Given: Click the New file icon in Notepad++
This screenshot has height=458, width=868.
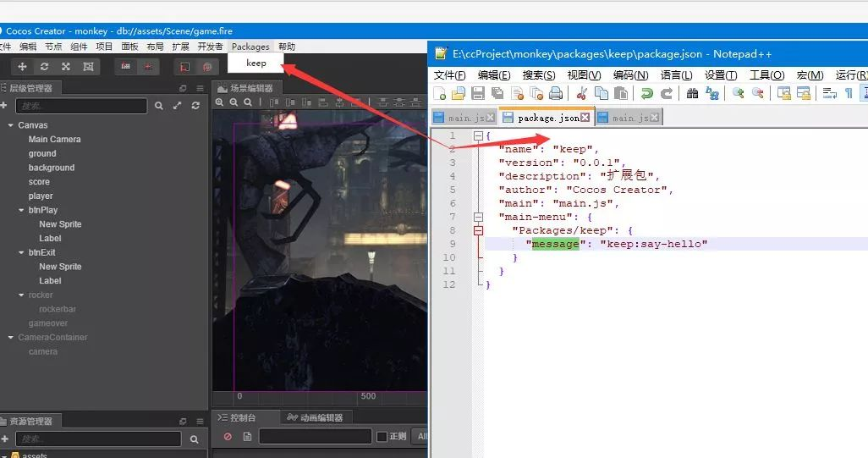Looking at the screenshot, I should 440,93.
